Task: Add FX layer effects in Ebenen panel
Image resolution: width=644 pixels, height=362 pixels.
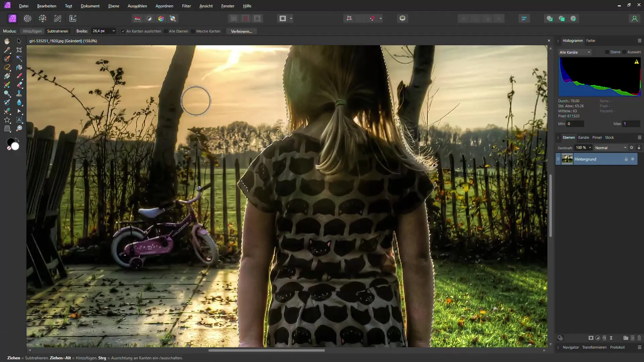Action: pyautogui.click(x=604, y=338)
